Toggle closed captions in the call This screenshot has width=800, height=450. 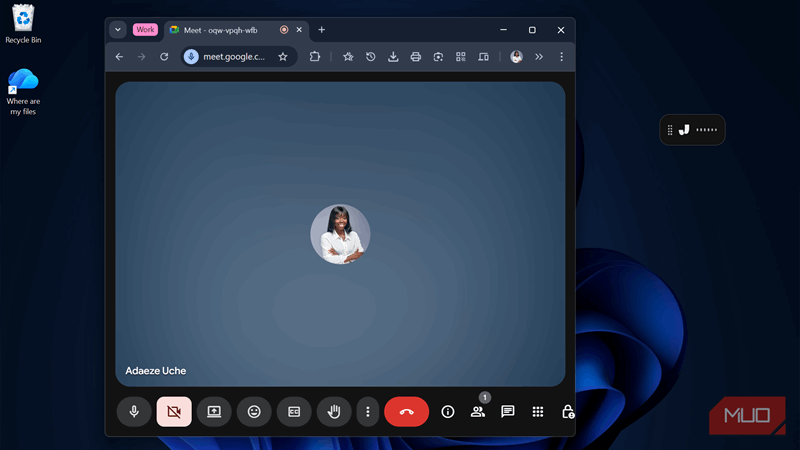[x=294, y=411]
